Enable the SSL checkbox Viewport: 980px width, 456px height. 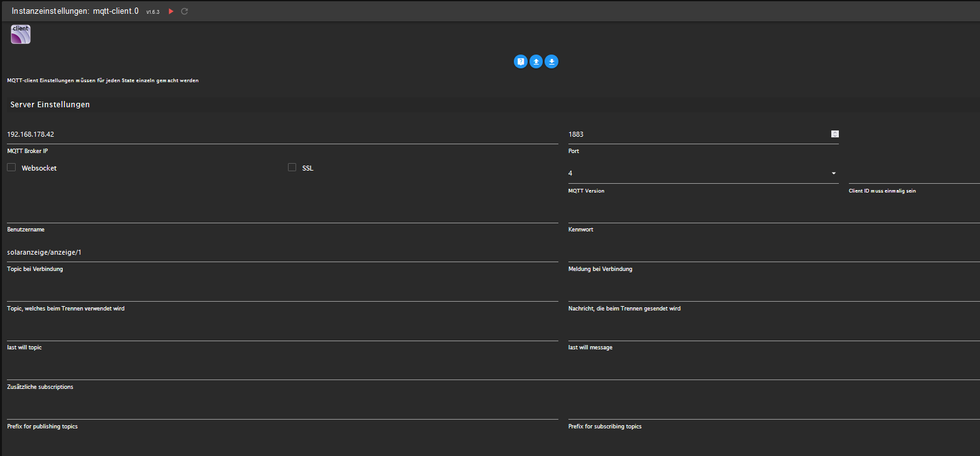(292, 167)
